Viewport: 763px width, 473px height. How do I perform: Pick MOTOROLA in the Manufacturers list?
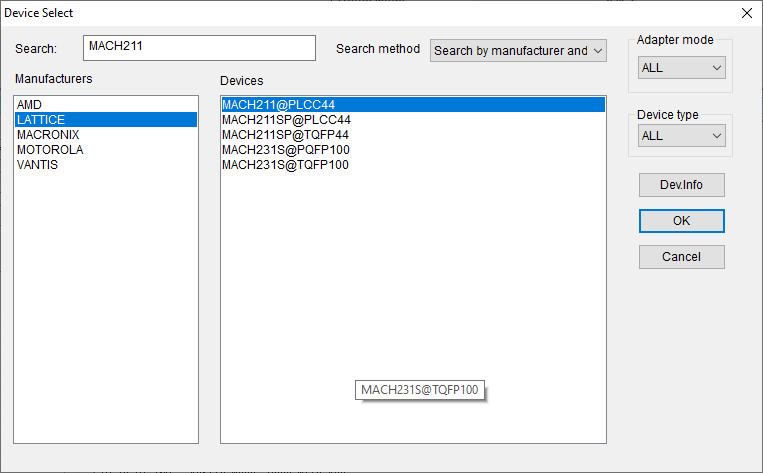pos(50,150)
